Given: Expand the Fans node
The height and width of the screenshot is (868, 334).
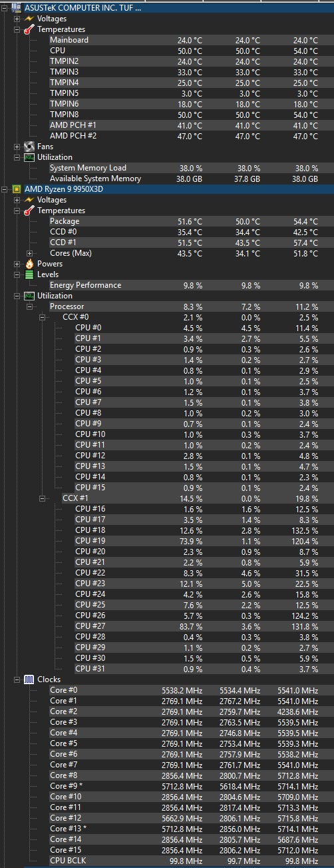Looking at the screenshot, I should point(17,147).
